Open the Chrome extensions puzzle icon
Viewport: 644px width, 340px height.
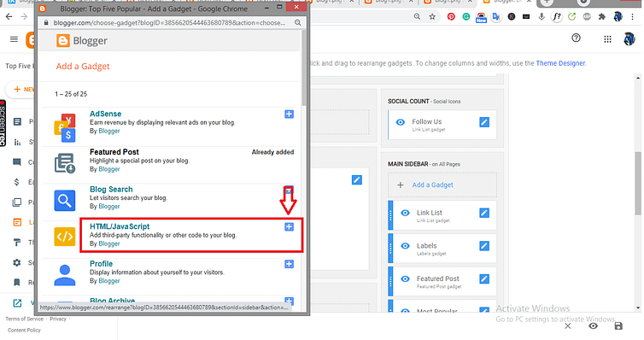(x=602, y=17)
